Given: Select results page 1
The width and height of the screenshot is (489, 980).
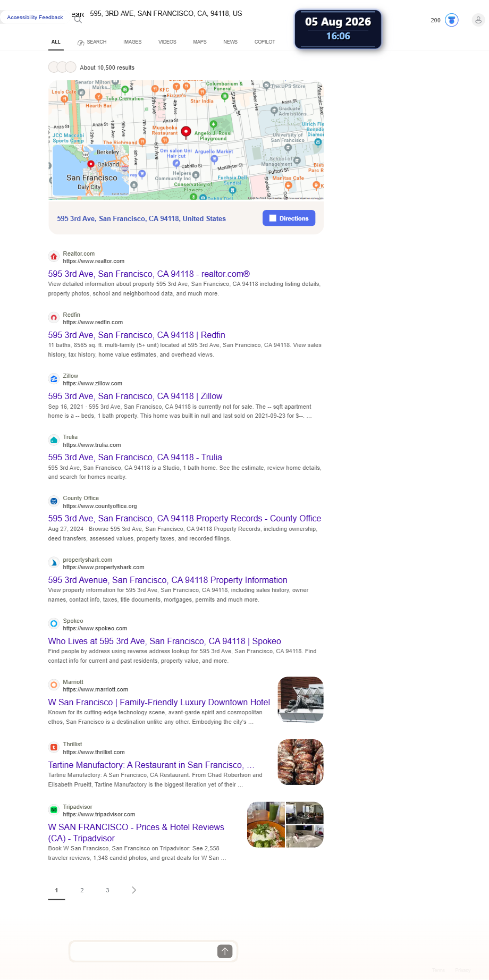Looking at the screenshot, I should pyautogui.click(x=56, y=890).
